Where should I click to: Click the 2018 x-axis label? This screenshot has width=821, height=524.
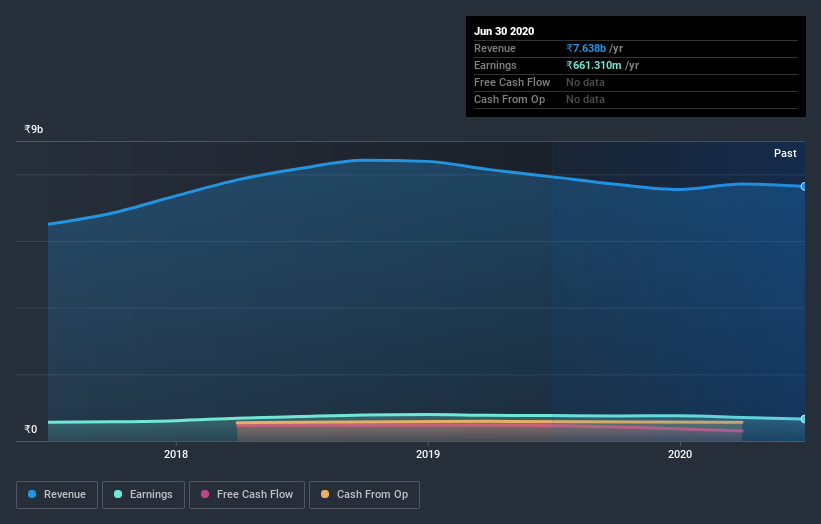(176, 454)
